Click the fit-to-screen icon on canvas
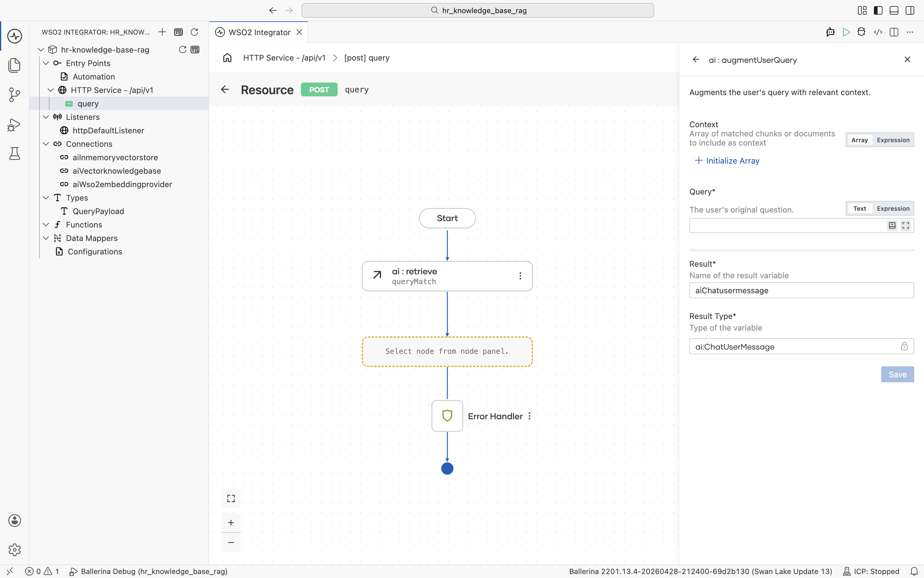Screen dimensions: 924x578 231,498
